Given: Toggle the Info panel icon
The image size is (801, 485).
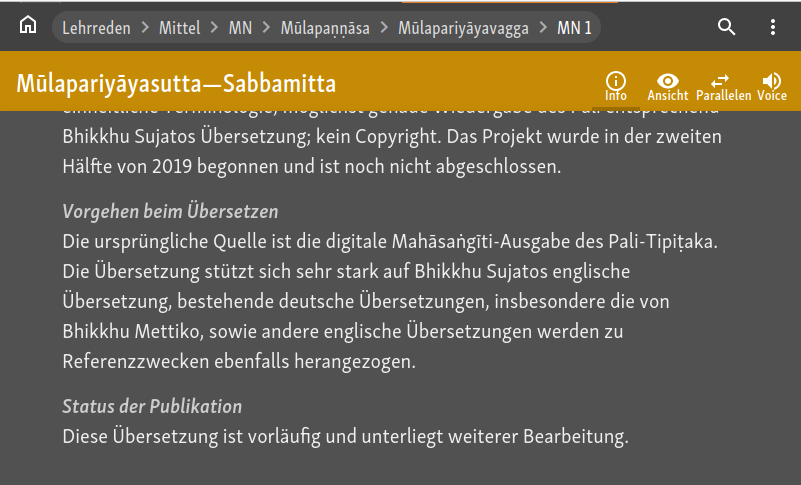Looking at the screenshot, I should tap(616, 86).
